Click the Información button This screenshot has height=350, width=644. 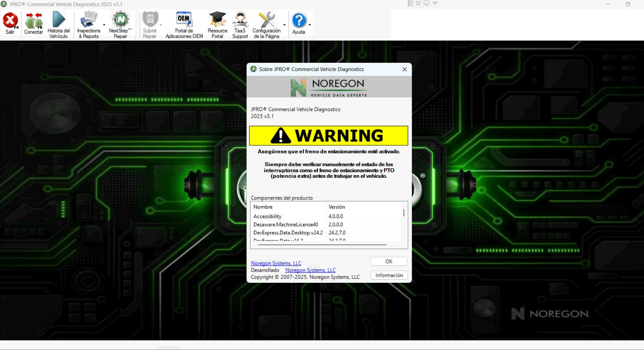pyautogui.click(x=389, y=275)
